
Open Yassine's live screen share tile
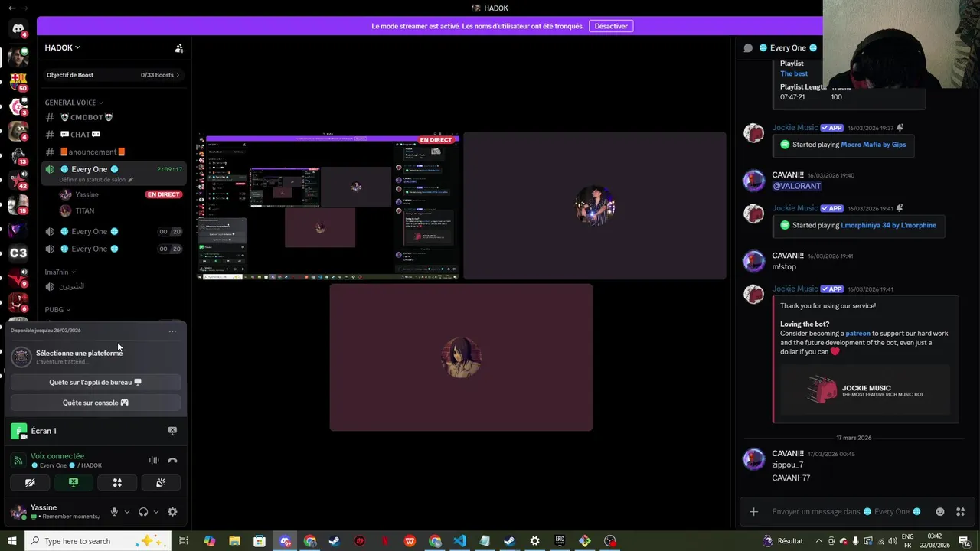329,207
